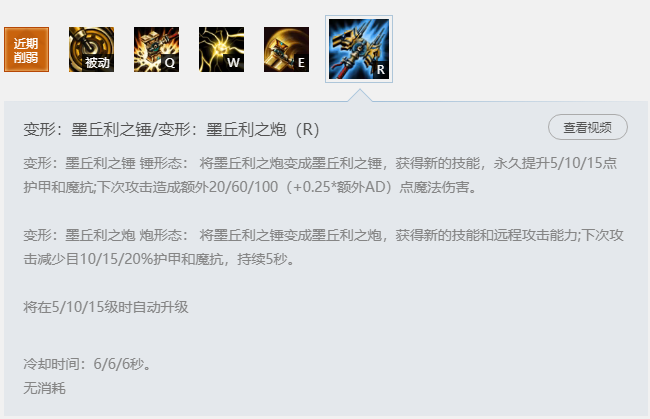Viewport: 650px width, 419px height.
Task: Select the 被动 passive skill icon
Action: click(91, 49)
